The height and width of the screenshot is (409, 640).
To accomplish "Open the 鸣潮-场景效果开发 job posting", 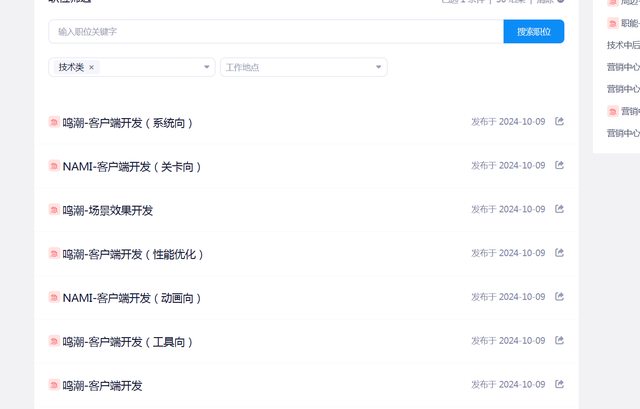I will coord(107,211).
